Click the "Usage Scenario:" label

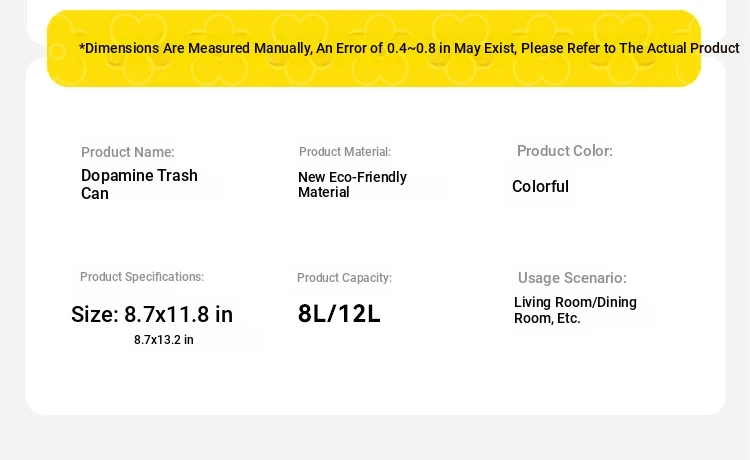click(572, 278)
